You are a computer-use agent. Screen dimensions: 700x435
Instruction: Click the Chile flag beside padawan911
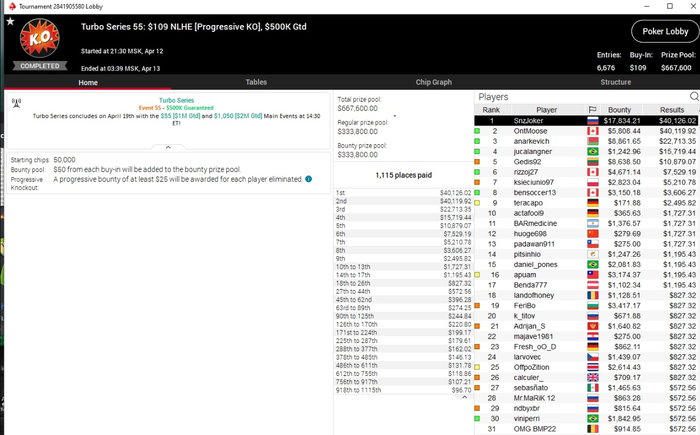tap(592, 244)
